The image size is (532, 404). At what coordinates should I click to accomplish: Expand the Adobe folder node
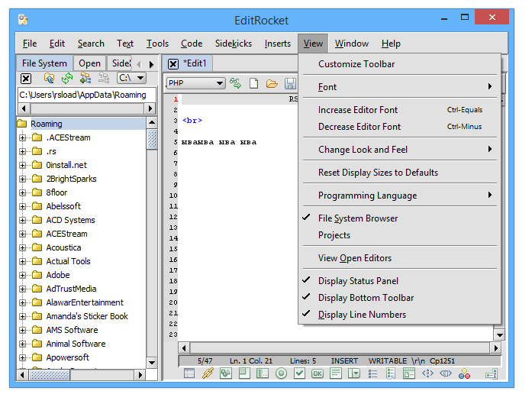[x=22, y=275]
